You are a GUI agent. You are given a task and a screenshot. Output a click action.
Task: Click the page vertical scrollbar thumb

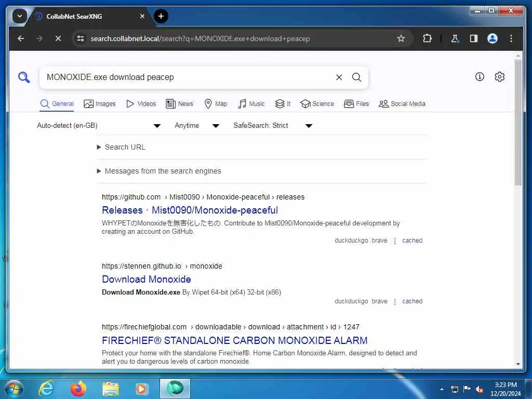coord(518,122)
